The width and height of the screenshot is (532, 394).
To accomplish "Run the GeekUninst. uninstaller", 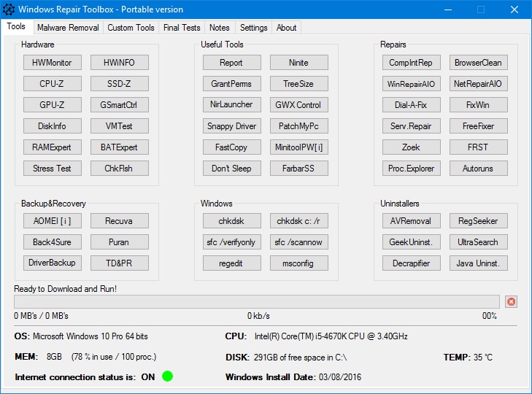I will coord(411,242).
